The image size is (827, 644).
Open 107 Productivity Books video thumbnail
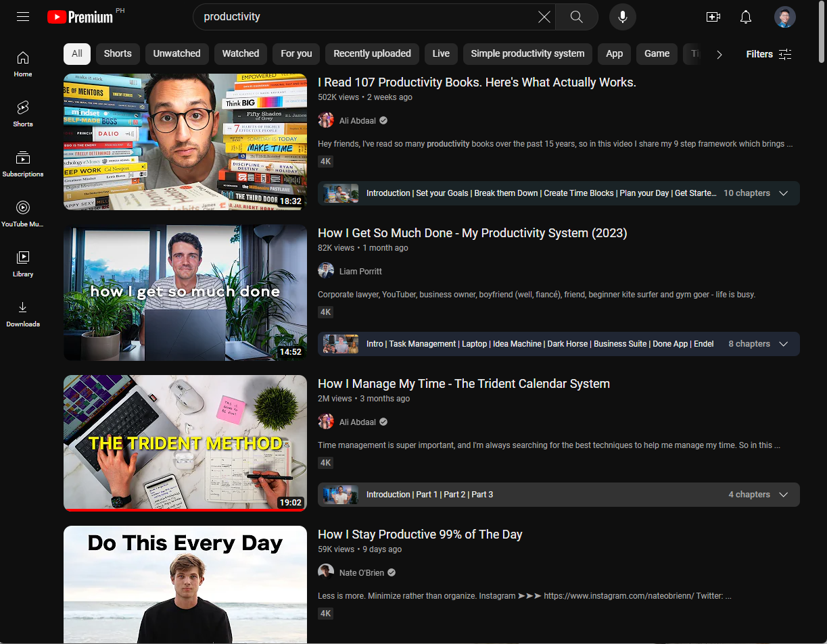pyautogui.click(x=185, y=142)
